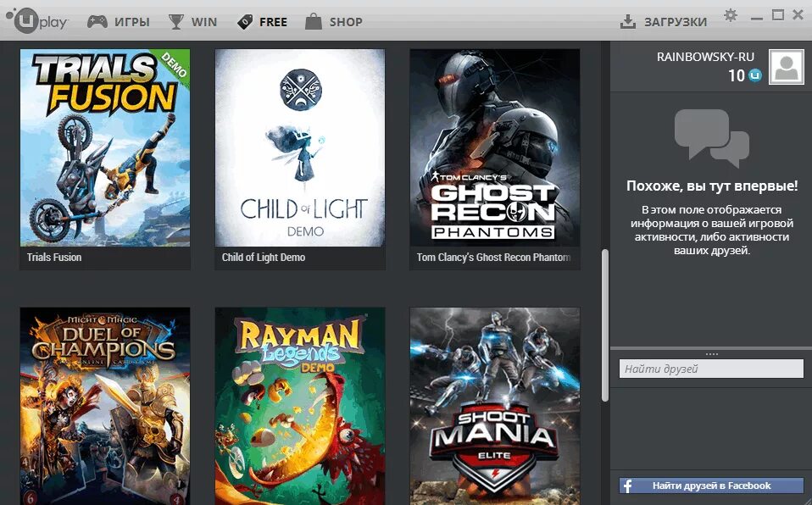Open Ghost Recon Phantoms cover art
Image resolution: width=812 pixels, height=505 pixels.
tap(494, 147)
